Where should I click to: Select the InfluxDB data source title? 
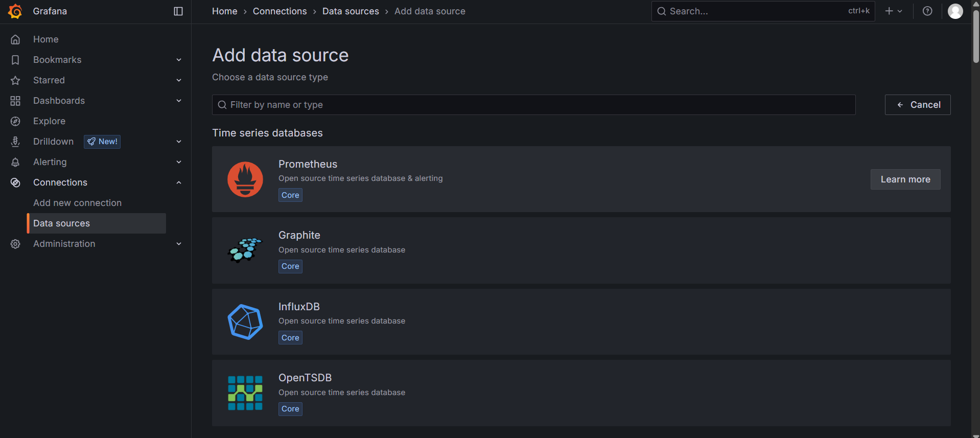299,307
